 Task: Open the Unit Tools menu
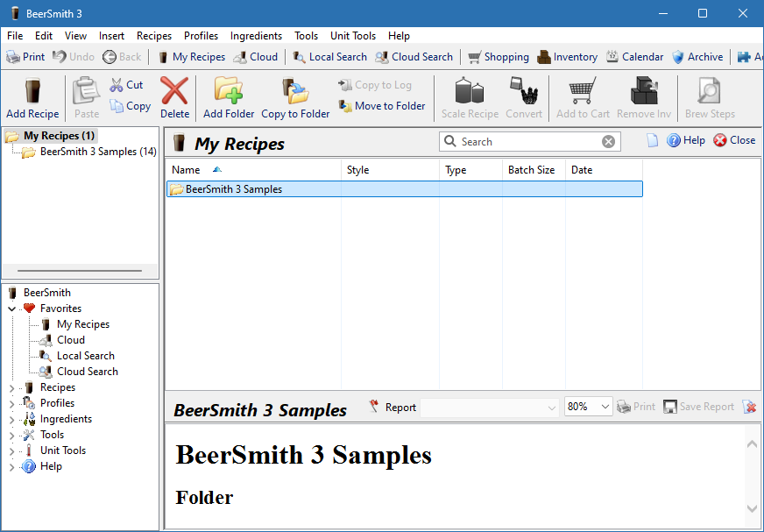click(353, 36)
